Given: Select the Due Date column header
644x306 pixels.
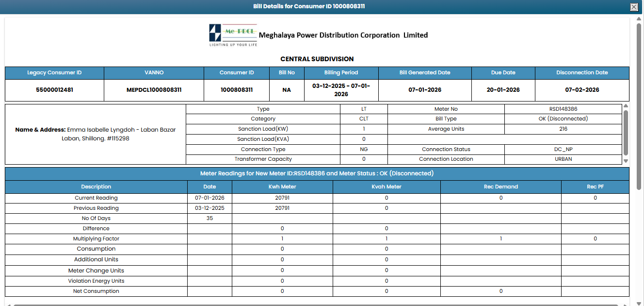Looking at the screenshot, I should tap(503, 73).
